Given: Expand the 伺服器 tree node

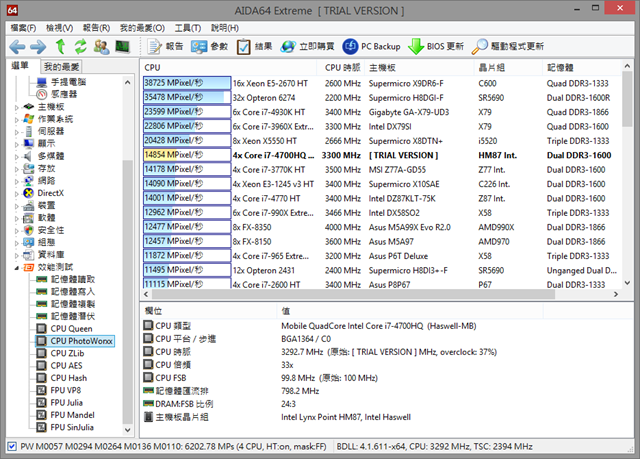Looking at the screenshot, I should (x=17, y=132).
